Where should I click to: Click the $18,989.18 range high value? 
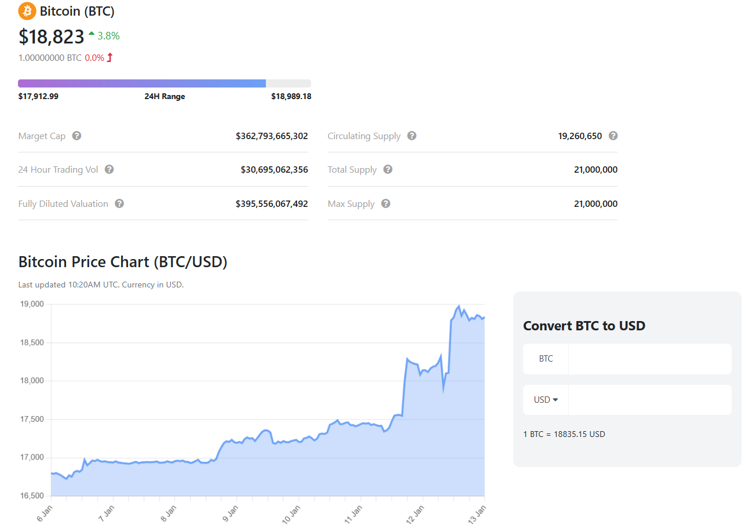point(291,96)
